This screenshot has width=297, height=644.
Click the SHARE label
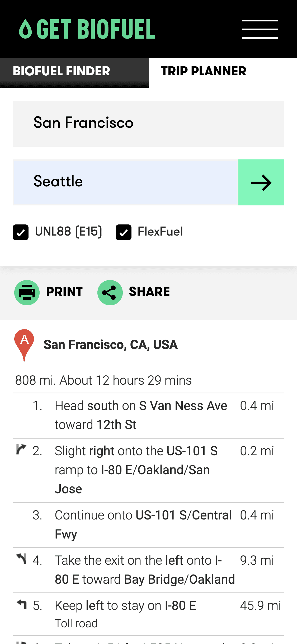(149, 292)
